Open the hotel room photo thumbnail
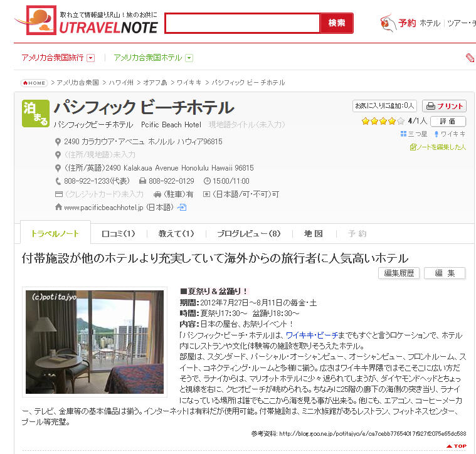The image size is (476, 454). coord(95,342)
